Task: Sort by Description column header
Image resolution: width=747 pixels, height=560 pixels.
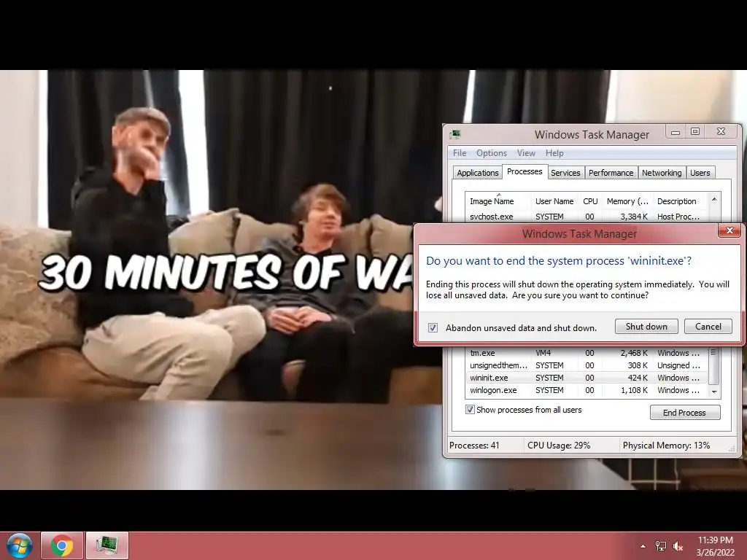Action: point(681,201)
